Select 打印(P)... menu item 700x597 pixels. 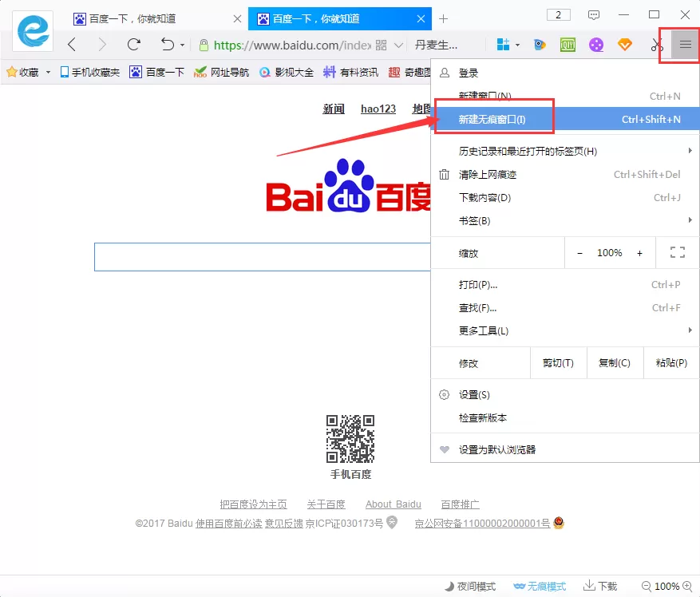pyautogui.click(x=565, y=285)
